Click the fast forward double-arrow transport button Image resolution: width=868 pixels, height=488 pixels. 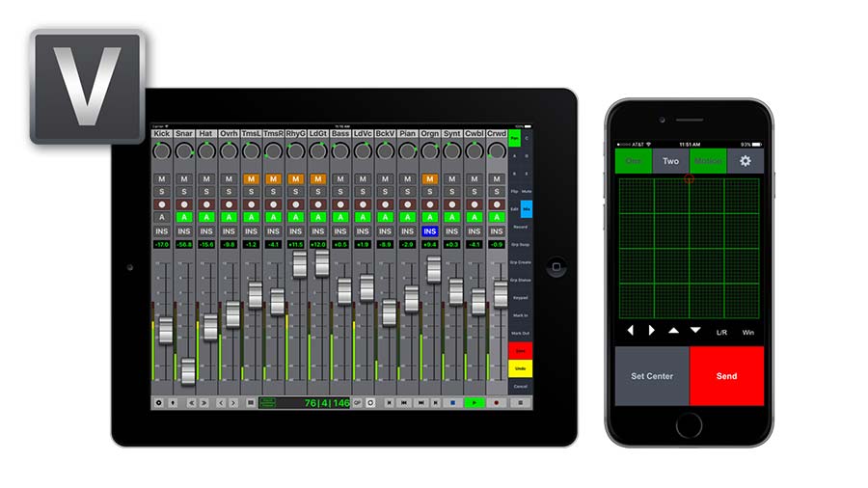(x=421, y=403)
